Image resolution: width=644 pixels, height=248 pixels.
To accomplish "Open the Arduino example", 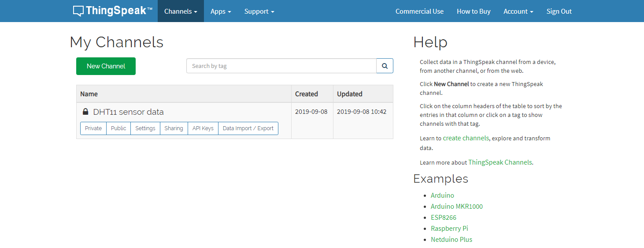I will pyautogui.click(x=442, y=195).
